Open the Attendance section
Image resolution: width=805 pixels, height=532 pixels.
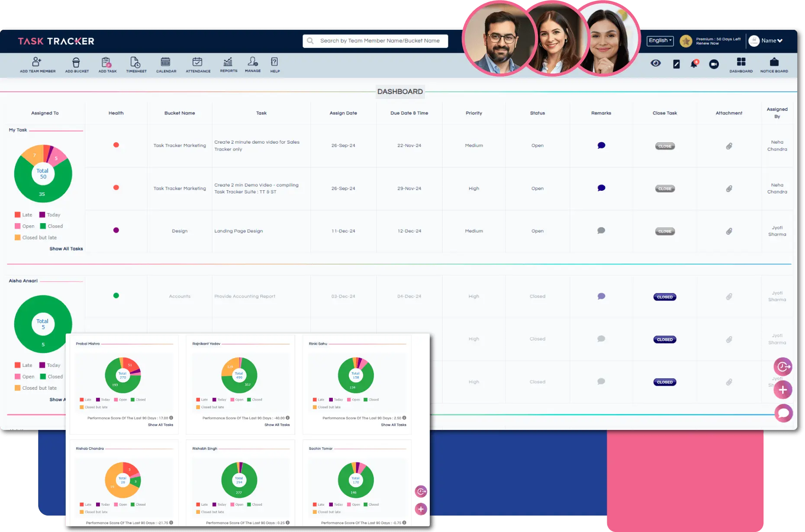point(198,64)
